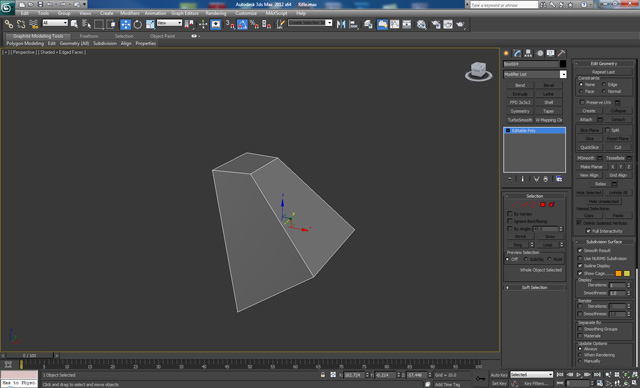Click the Box004 object name field
This screenshot has height=388, width=640.
531,64
